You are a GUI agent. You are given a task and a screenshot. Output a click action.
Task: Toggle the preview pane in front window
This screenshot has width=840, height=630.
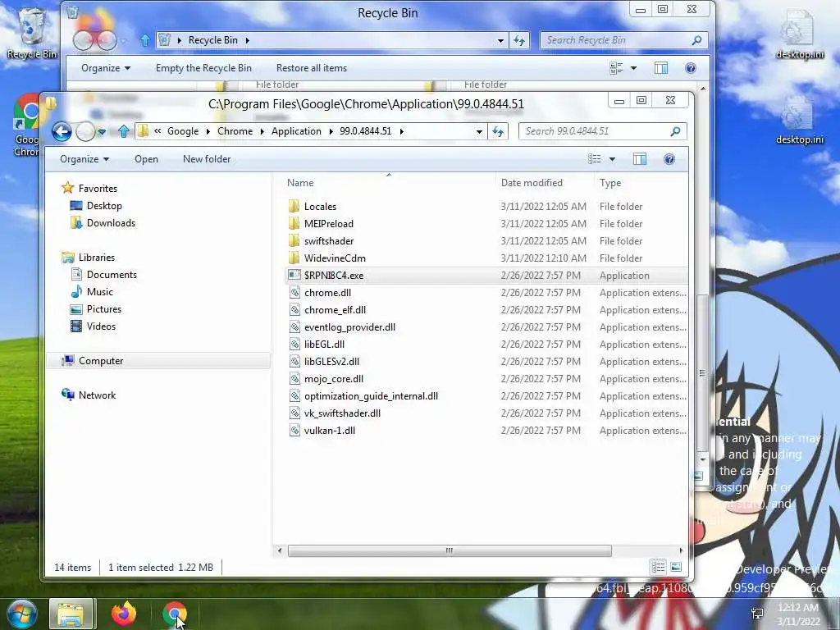(x=640, y=159)
